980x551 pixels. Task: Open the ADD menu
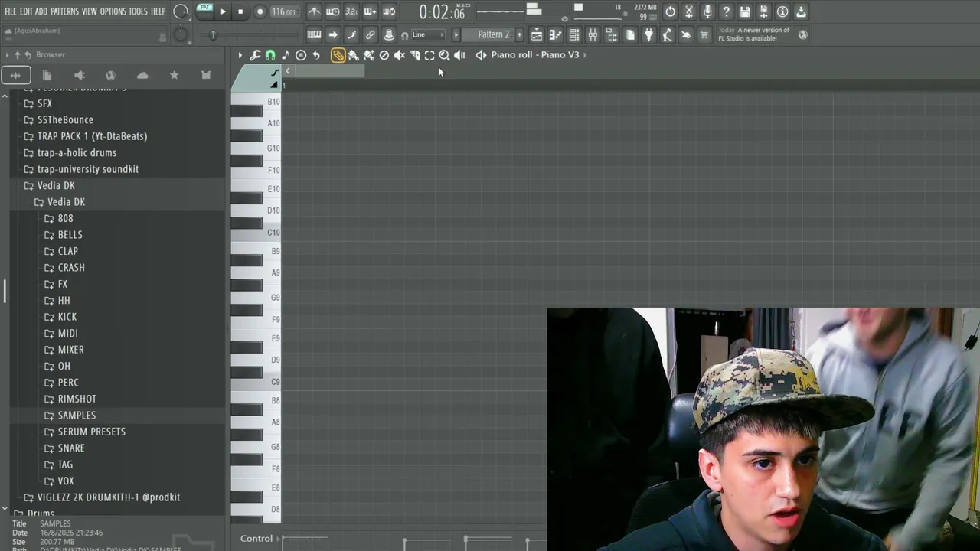[41, 11]
